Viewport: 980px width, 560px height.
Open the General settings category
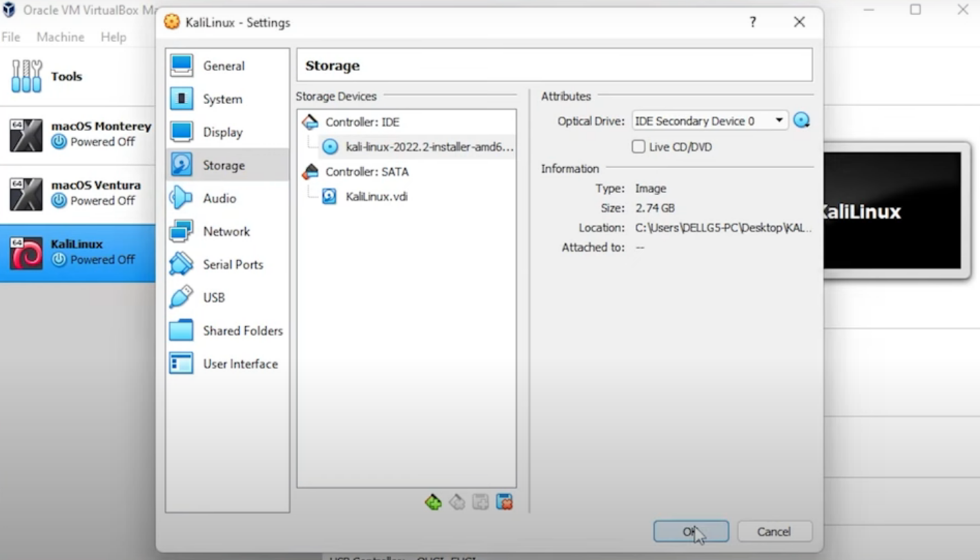click(227, 66)
